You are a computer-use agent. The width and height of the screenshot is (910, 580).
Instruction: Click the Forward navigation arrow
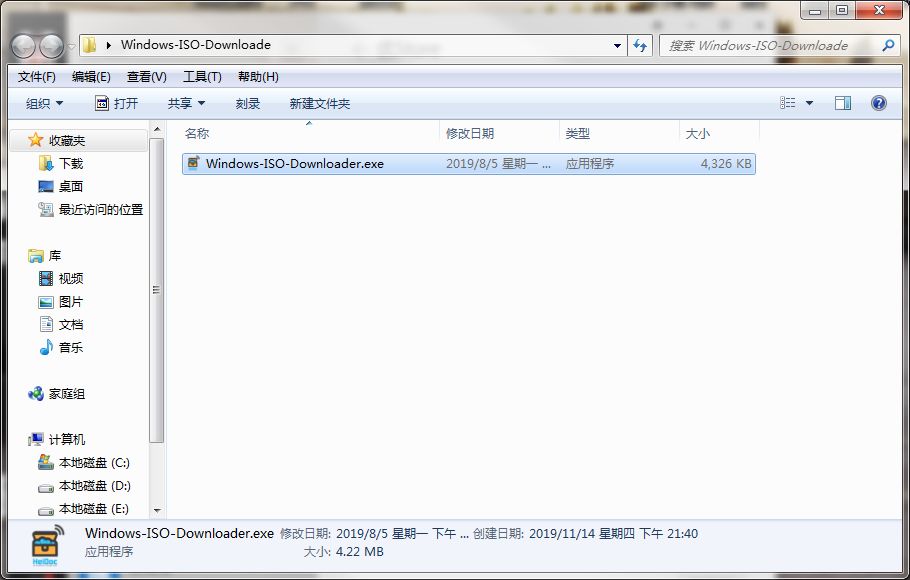click(x=51, y=46)
